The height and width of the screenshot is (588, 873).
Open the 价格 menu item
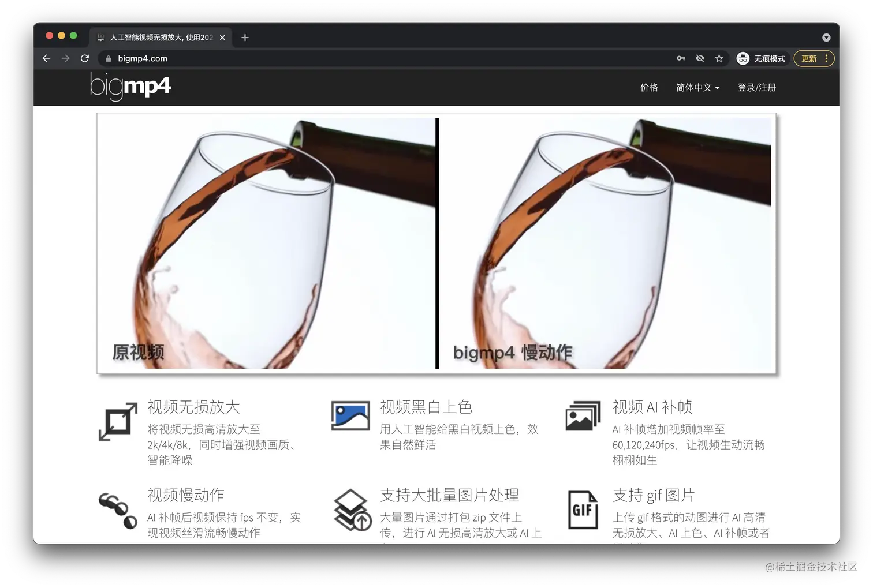[x=649, y=87]
